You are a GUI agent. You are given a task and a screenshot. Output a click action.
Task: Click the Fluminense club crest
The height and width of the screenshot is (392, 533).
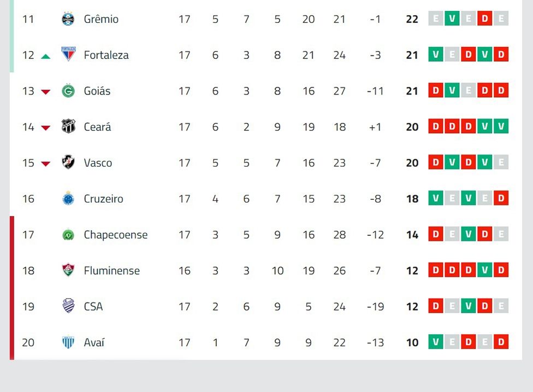pos(68,270)
